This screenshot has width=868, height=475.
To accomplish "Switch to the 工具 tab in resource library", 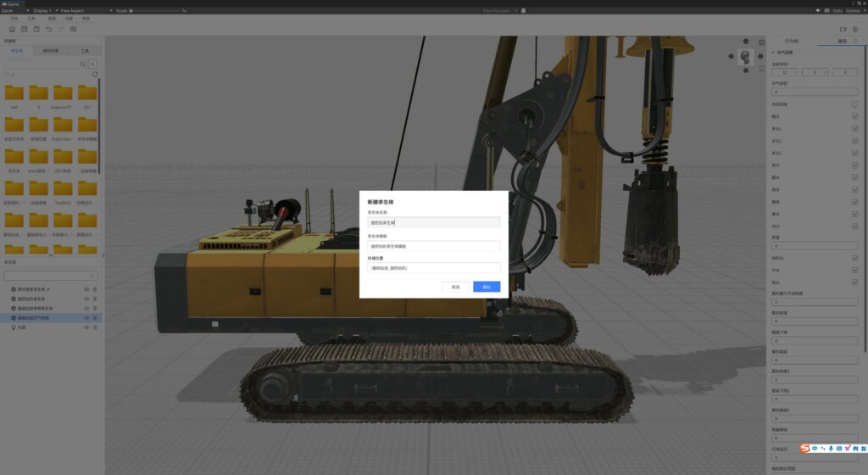I will pos(84,51).
